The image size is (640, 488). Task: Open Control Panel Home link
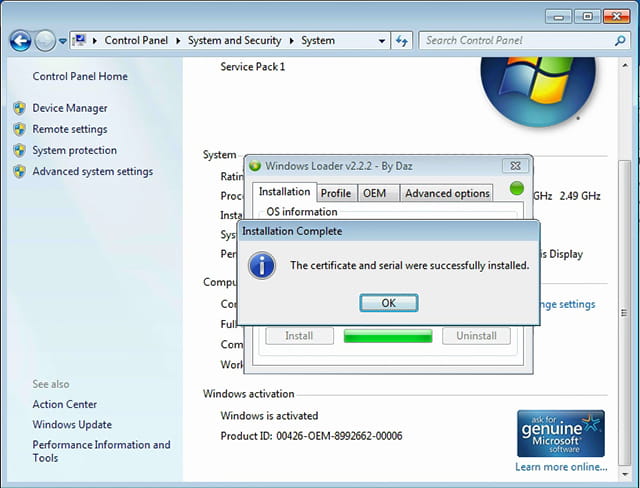click(x=80, y=76)
